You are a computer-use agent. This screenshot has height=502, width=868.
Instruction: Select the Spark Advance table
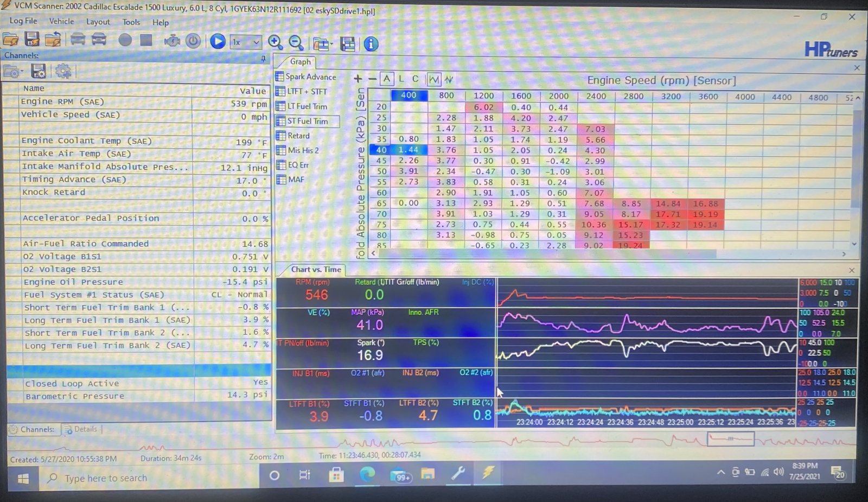pos(306,77)
